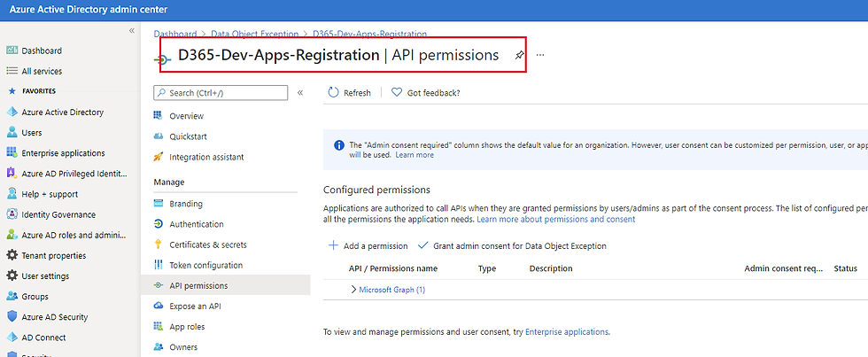Open Help + support
The height and width of the screenshot is (357, 868).
50,194
